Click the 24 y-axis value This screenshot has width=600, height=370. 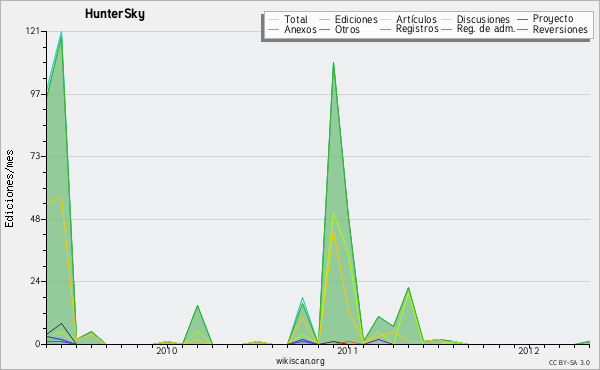[x=35, y=282]
